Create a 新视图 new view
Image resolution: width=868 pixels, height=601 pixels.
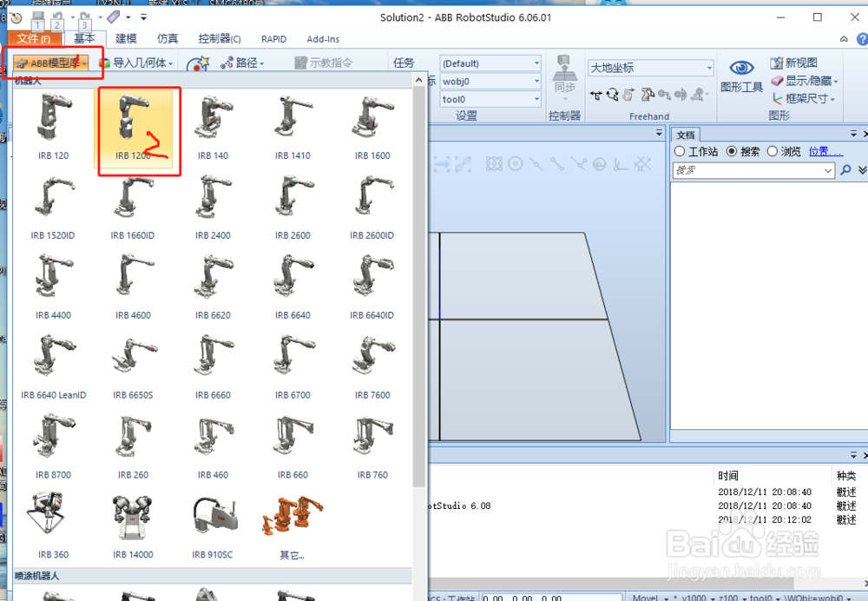[x=794, y=63]
